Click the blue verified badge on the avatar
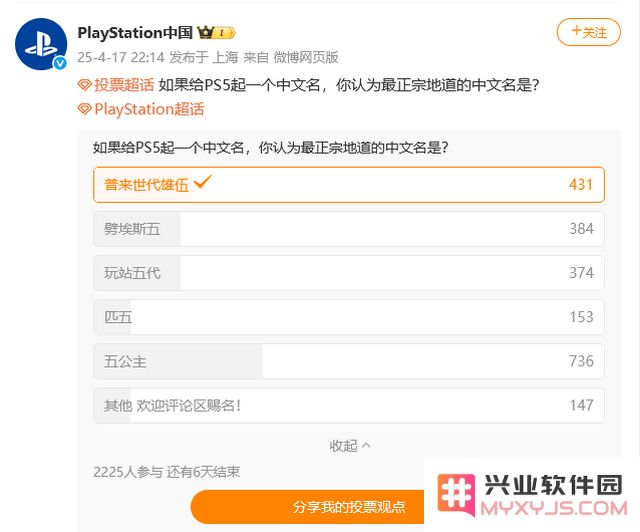 point(60,62)
